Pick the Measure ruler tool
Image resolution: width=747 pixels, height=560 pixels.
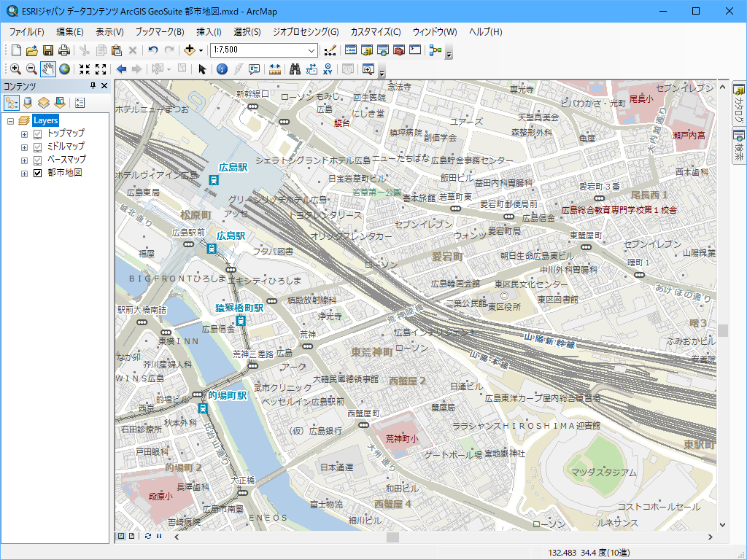[x=275, y=69]
